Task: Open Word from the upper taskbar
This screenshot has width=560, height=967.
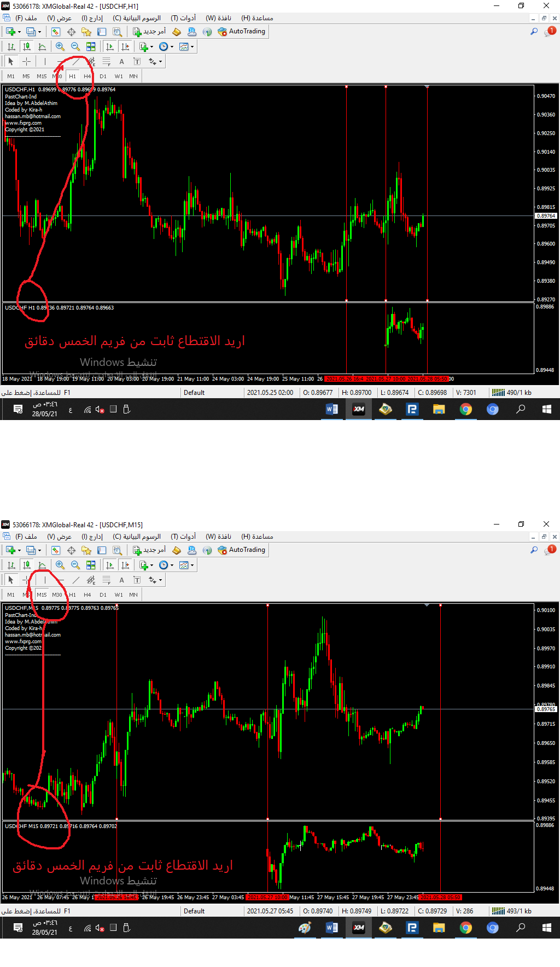Action: (x=331, y=409)
